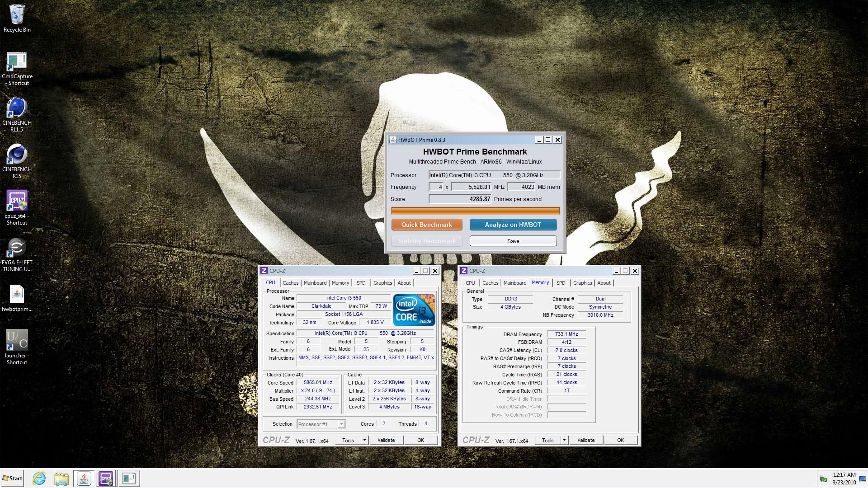This screenshot has width=868, height=488.
Task: Click the Memory CPU-Z window Z icon
Action: [x=464, y=271]
